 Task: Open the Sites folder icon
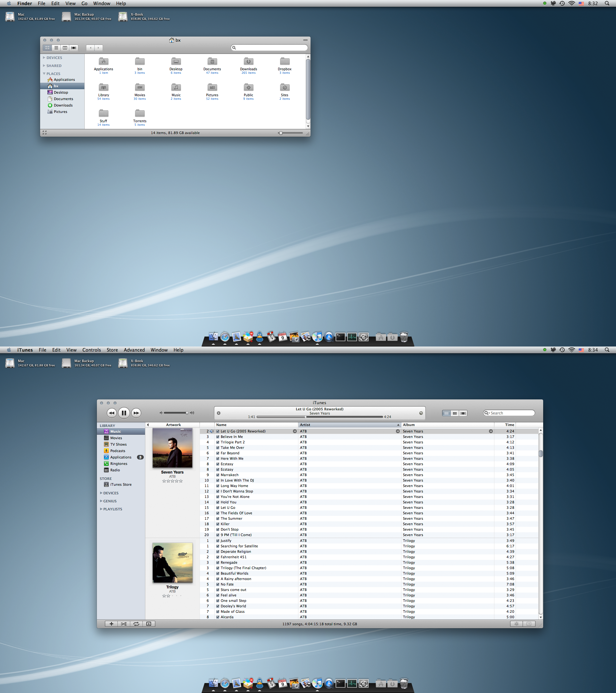pos(285,88)
